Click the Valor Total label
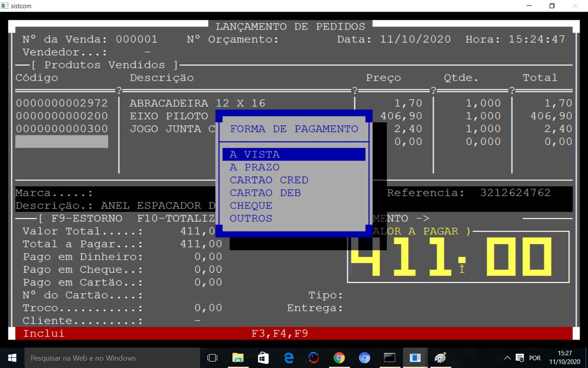 click(83, 231)
